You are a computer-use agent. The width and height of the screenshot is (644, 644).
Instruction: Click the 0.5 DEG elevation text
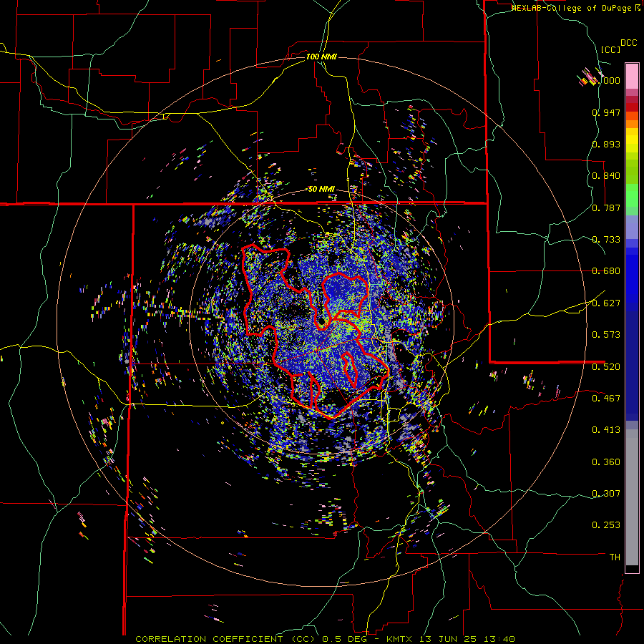tap(346, 639)
